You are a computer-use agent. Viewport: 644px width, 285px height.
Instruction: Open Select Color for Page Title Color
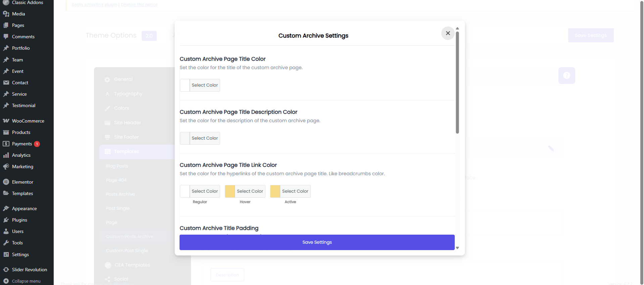pyautogui.click(x=204, y=85)
